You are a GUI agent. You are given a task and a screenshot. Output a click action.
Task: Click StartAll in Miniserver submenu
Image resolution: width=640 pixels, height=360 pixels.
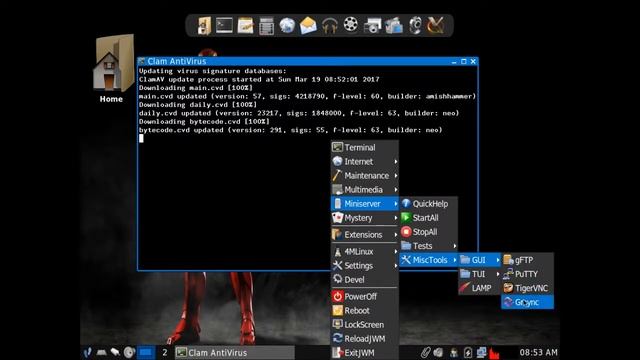tap(429, 218)
